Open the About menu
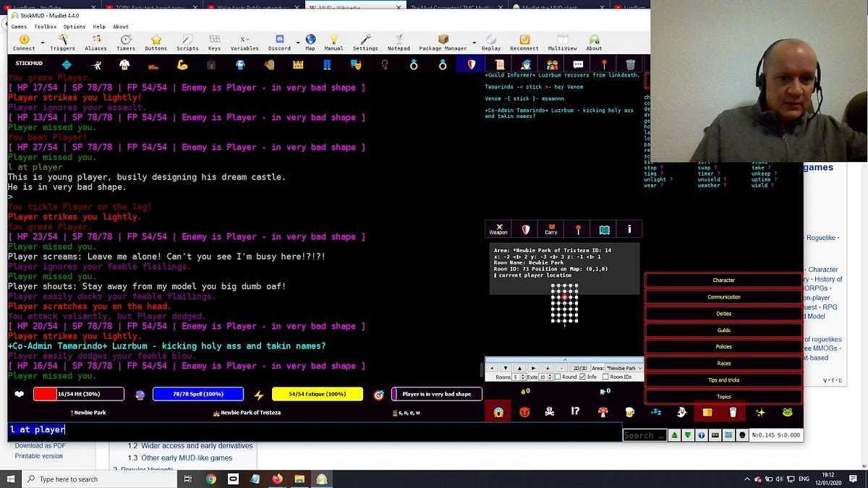868x488 pixels. (x=120, y=27)
